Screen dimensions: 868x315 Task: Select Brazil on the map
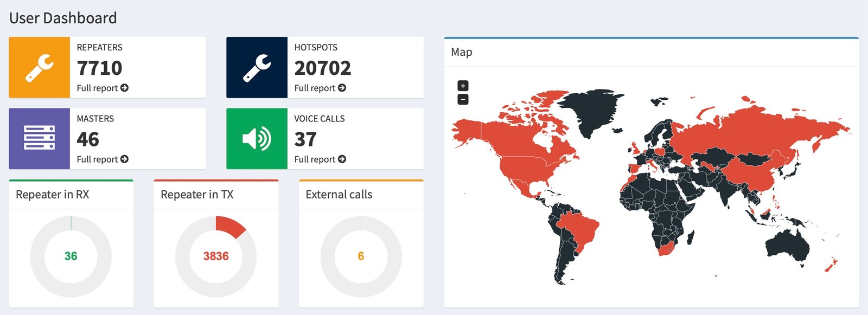(580, 230)
